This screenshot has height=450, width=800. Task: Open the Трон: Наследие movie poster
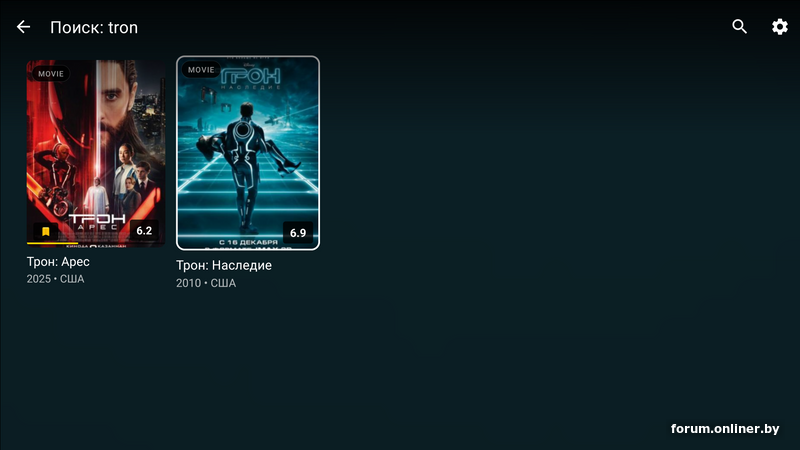coord(248,153)
